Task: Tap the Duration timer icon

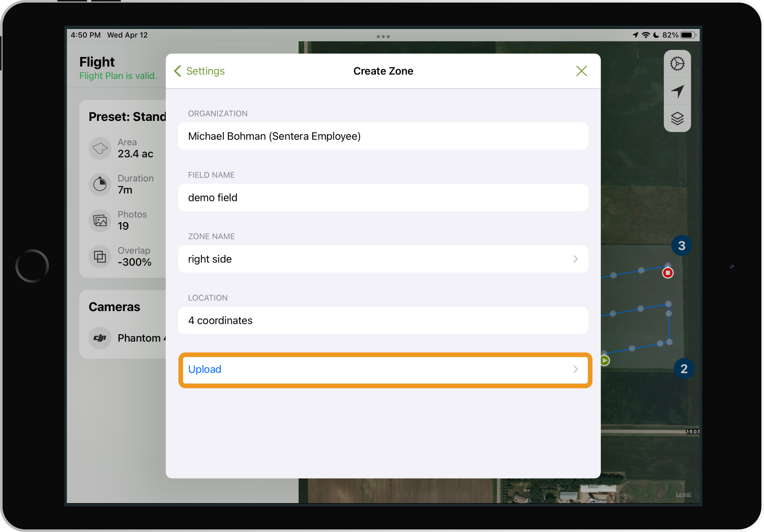Action: click(100, 184)
